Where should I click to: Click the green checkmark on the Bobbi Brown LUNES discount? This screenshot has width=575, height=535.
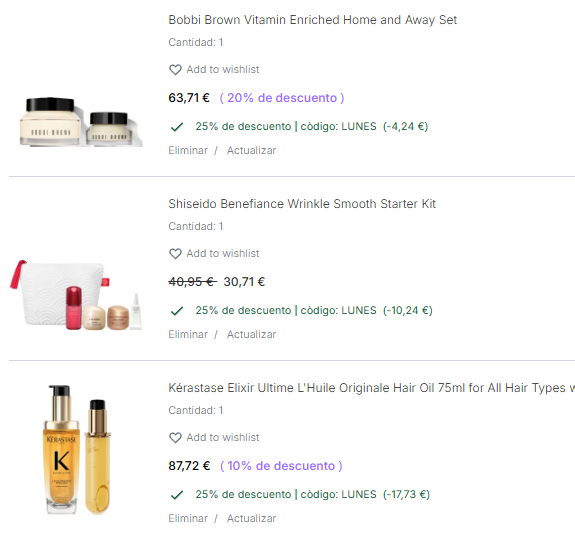(x=177, y=127)
